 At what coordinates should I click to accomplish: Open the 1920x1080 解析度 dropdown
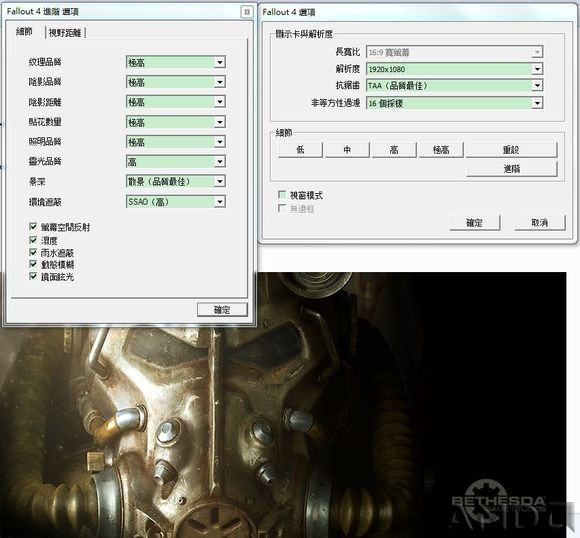click(x=537, y=69)
